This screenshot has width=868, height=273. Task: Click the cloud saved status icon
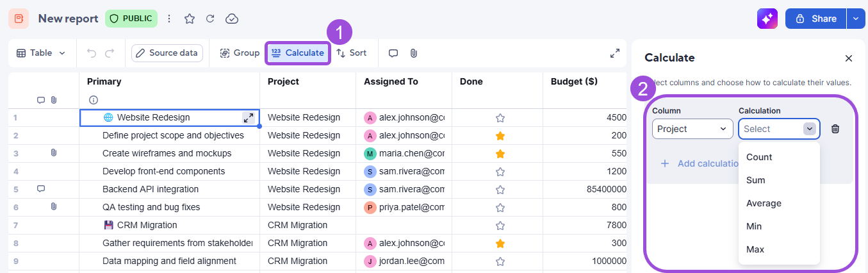232,19
